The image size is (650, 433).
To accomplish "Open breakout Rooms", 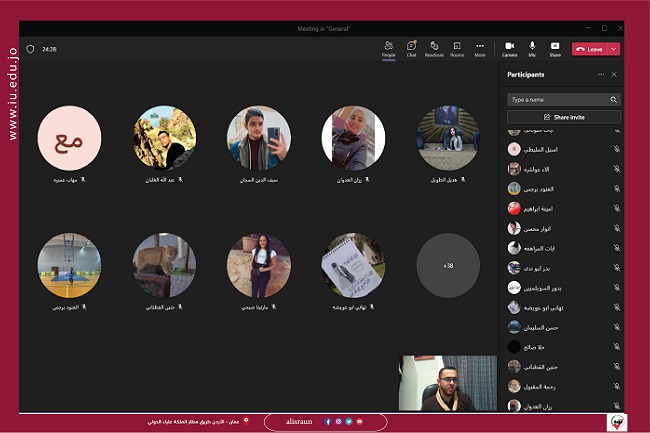I will click(x=457, y=47).
